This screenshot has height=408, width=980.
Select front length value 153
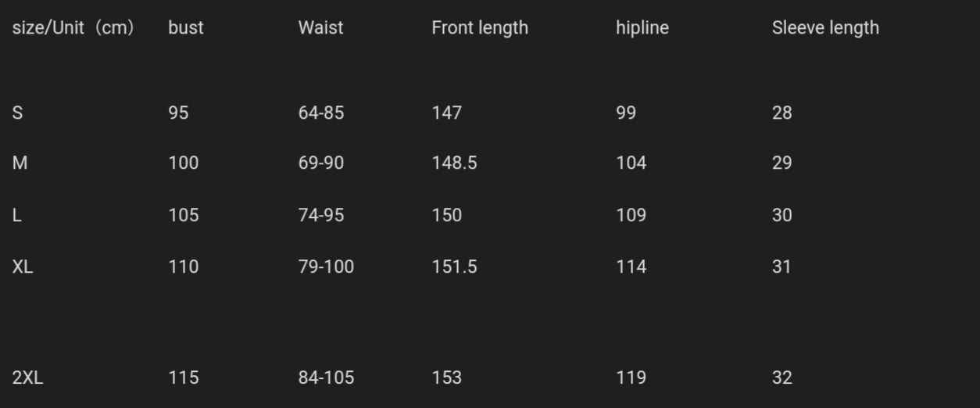(446, 378)
